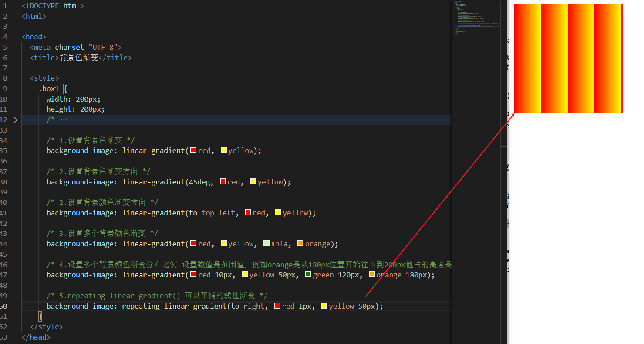Click comment '5.repeating-linear-gradient() 可以平铺的线性渐变'
The width and height of the screenshot is (644, 344).
[x=157, y=296]
